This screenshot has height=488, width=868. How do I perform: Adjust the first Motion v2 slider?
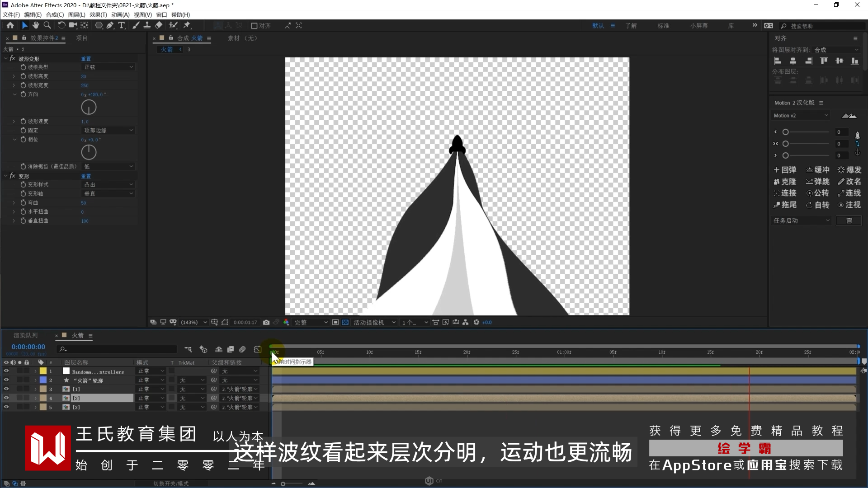point(786,132)
